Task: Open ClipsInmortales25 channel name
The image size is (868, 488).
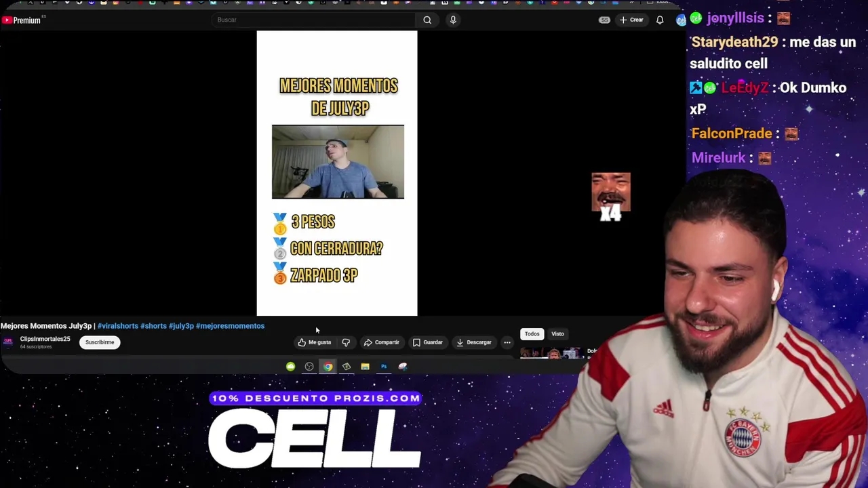Action: [45, 339]
